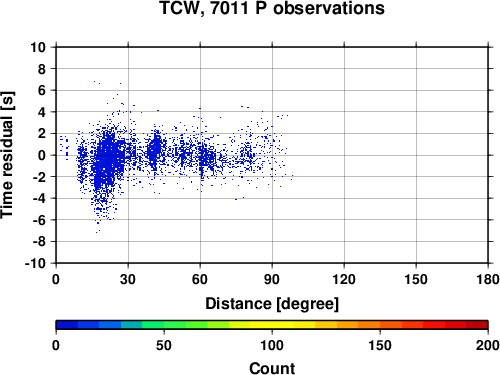
Task: Click the data cluster near 42 degrees distance
Action: (x=155, y=148)
